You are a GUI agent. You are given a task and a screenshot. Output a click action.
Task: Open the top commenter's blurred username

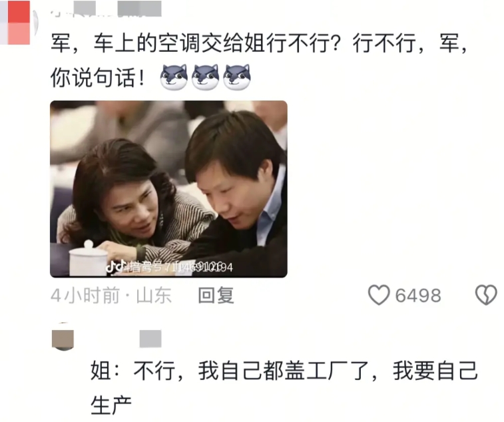106,9
